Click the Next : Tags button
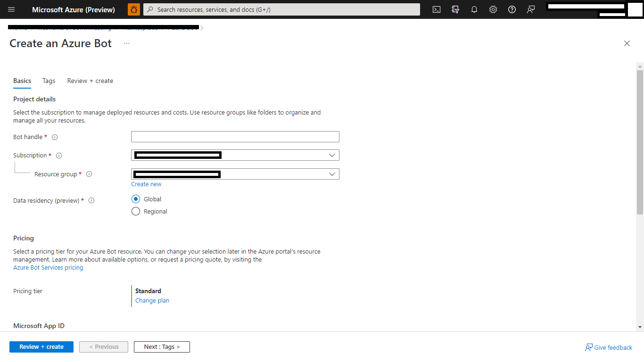This screenshot has height=362, width=644. [x=162, y=347]
